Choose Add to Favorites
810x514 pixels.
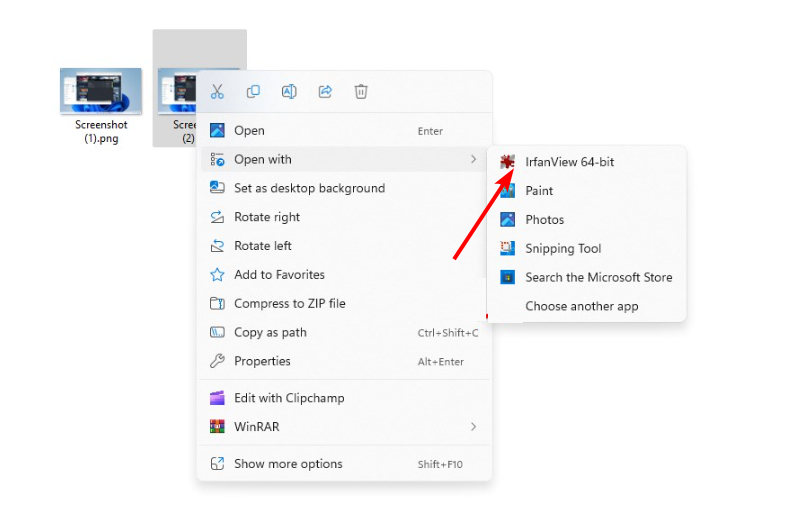click(344, 274)
